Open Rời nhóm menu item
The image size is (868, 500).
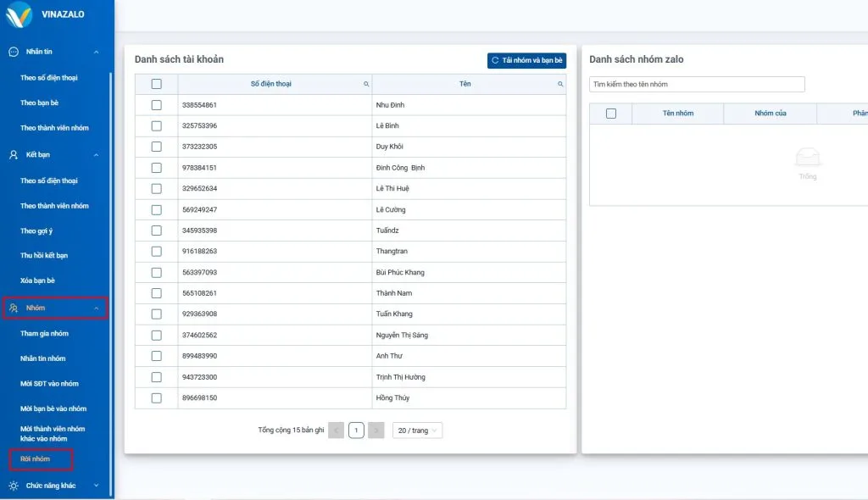[36, 458]
